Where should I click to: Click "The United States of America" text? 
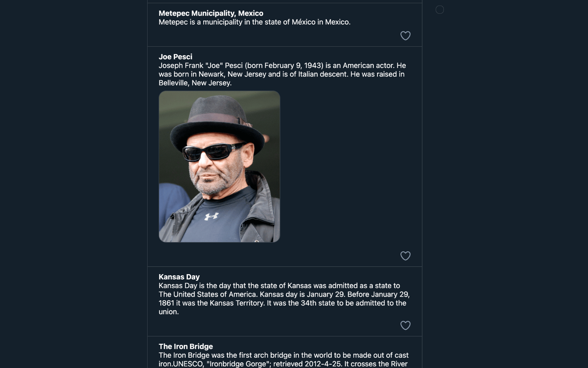[x=207, y=294]
